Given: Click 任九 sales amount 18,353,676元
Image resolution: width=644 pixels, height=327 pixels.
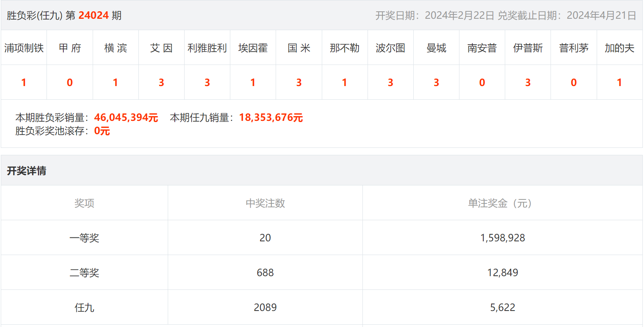Looking at the screenshot, I should tap(271, 117).
